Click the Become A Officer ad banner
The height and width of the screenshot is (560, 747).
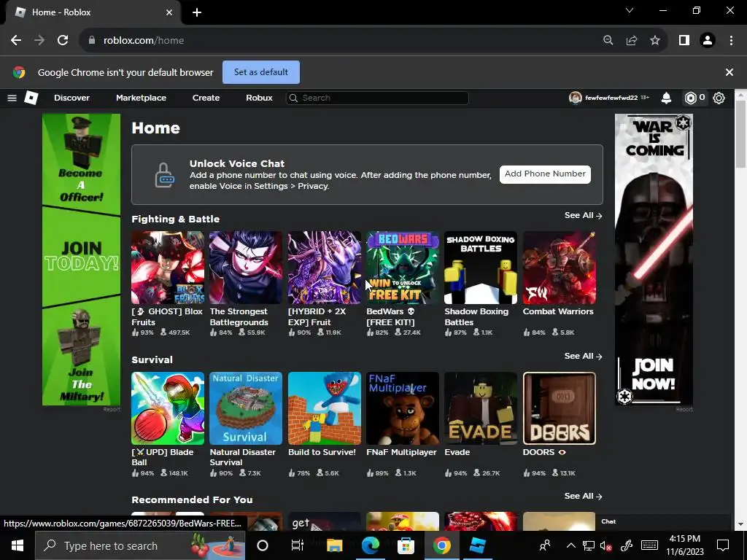pos(82,260)
